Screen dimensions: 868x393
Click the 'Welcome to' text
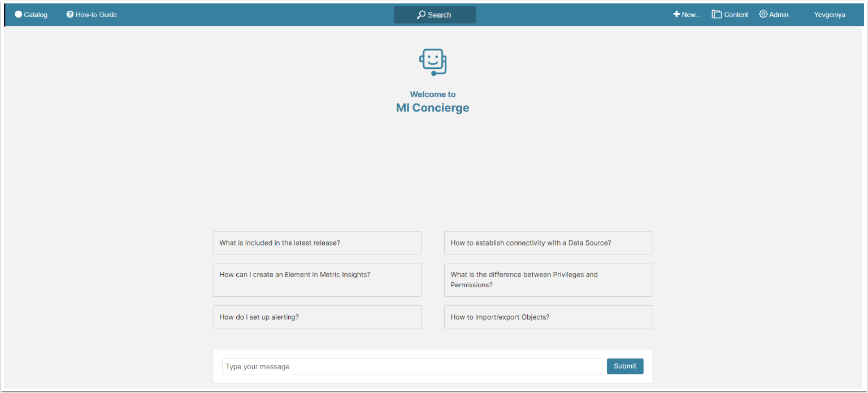coord(433,94)
